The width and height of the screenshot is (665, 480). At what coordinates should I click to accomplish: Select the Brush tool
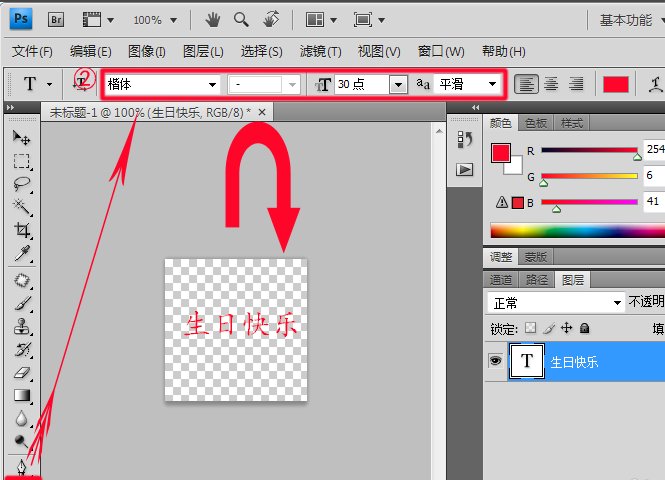[22, 304]
